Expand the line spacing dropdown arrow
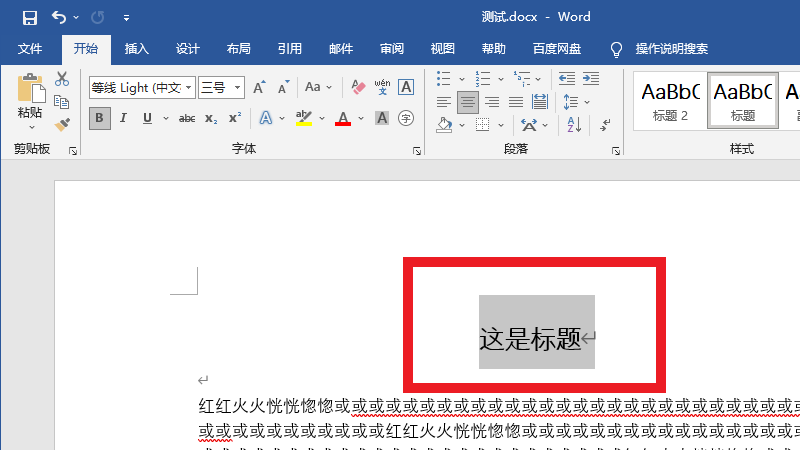Image resolution: width=800 pixels, height=450 pixels. 585,102
